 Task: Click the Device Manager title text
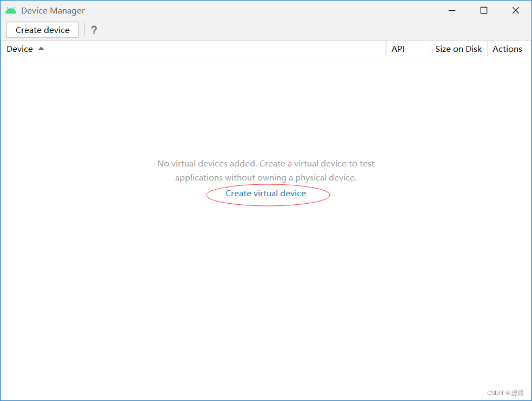tap(52, 10)
